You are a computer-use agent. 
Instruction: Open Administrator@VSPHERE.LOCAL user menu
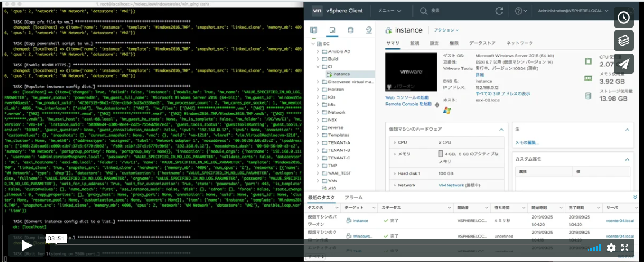(574, 11)
